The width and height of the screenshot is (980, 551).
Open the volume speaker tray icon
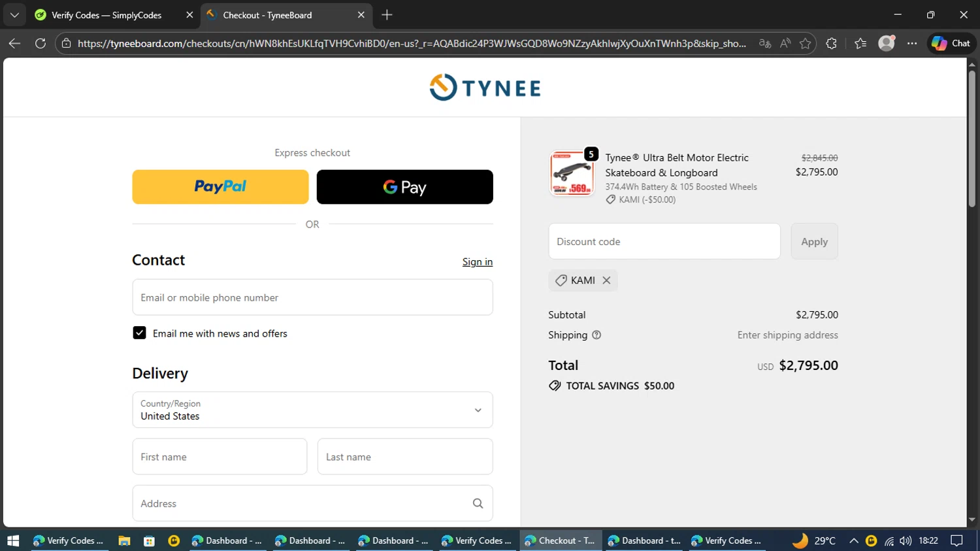(x=905, y=541)
